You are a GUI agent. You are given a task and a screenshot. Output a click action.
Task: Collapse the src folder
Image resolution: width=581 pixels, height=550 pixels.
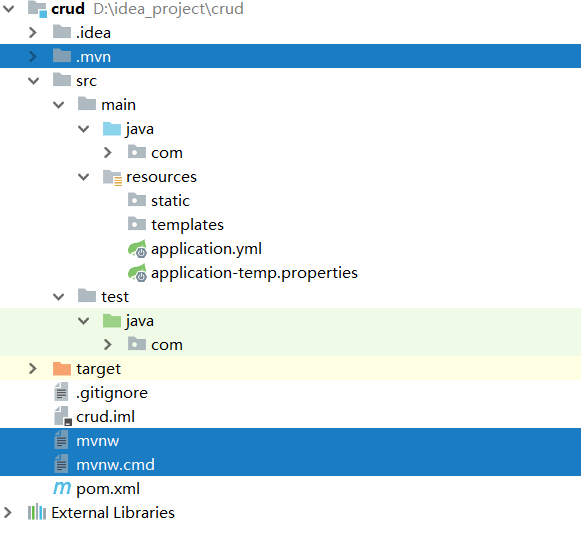pyautogui.click(x=33, y=80)
